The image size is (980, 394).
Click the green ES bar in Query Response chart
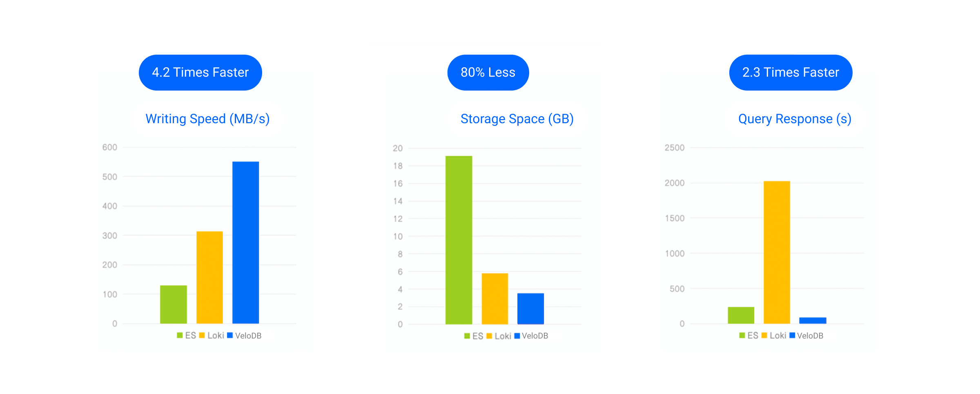[x=741, y=315]
